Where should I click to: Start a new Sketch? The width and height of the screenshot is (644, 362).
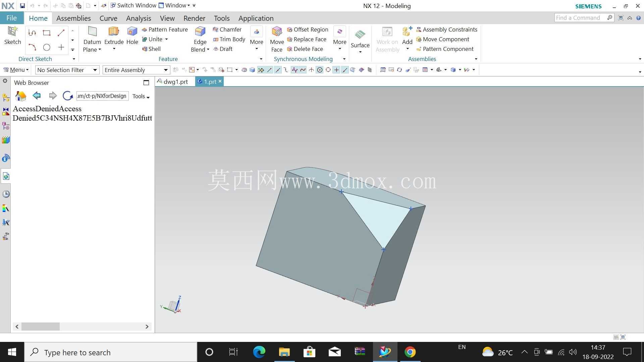click(12, 36)
